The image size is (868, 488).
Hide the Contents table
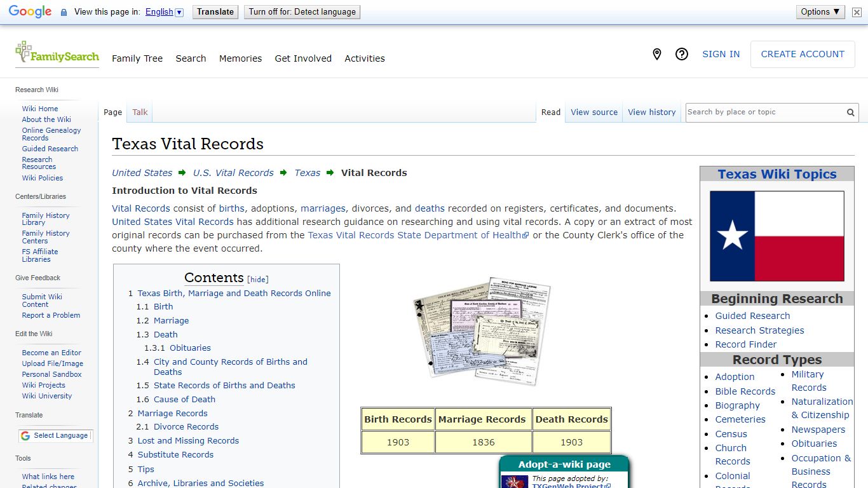[258, 280]
